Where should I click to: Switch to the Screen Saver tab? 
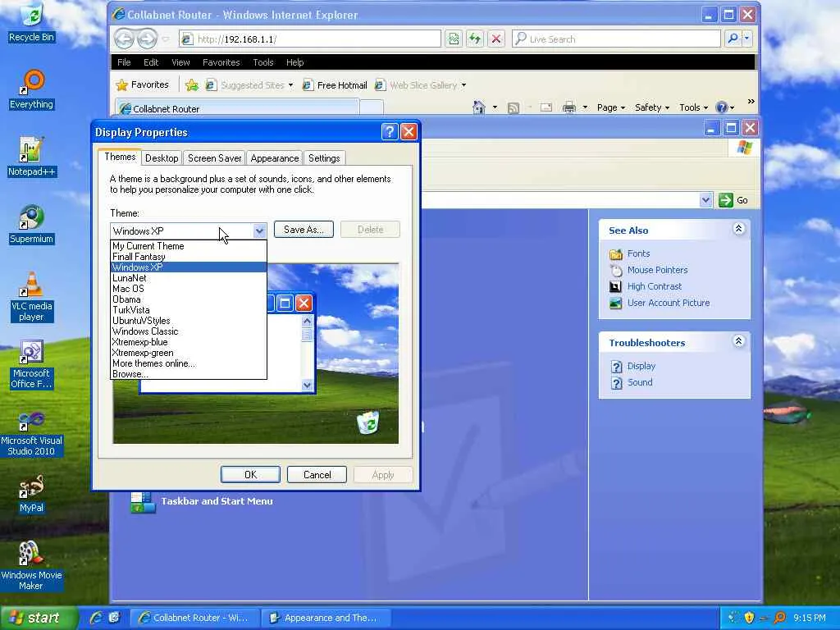[214, 158]
